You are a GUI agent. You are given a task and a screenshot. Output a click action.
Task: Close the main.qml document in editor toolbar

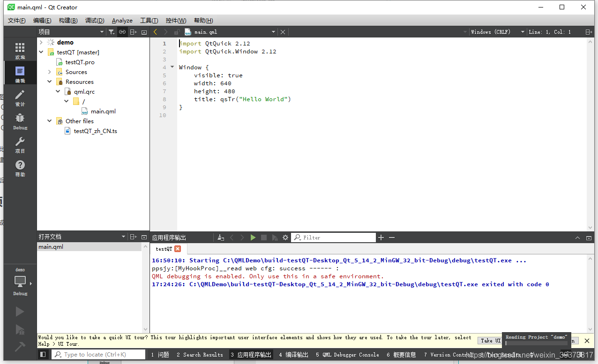[x=283, y=32]
